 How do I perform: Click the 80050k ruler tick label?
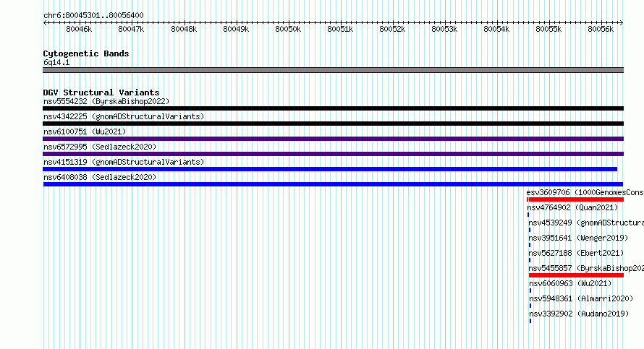(x=288, y=29)
